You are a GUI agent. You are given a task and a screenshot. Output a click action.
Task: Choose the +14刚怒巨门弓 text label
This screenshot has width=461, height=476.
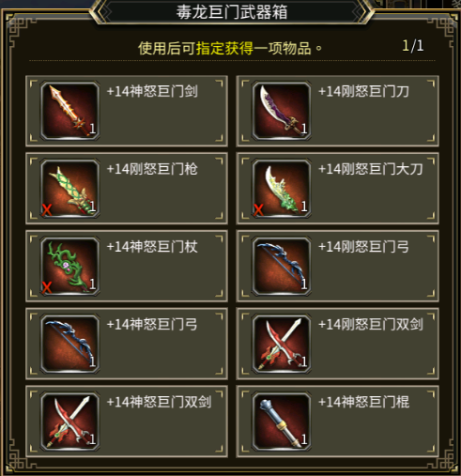(363, 247)
